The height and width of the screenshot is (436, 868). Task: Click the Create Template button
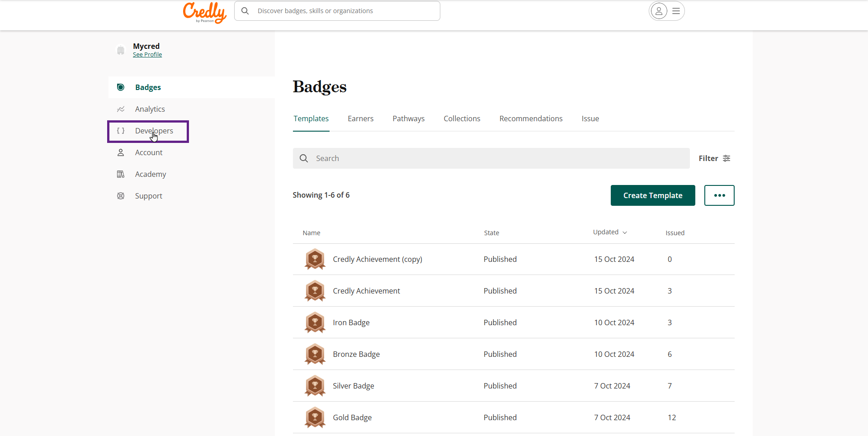653,195
